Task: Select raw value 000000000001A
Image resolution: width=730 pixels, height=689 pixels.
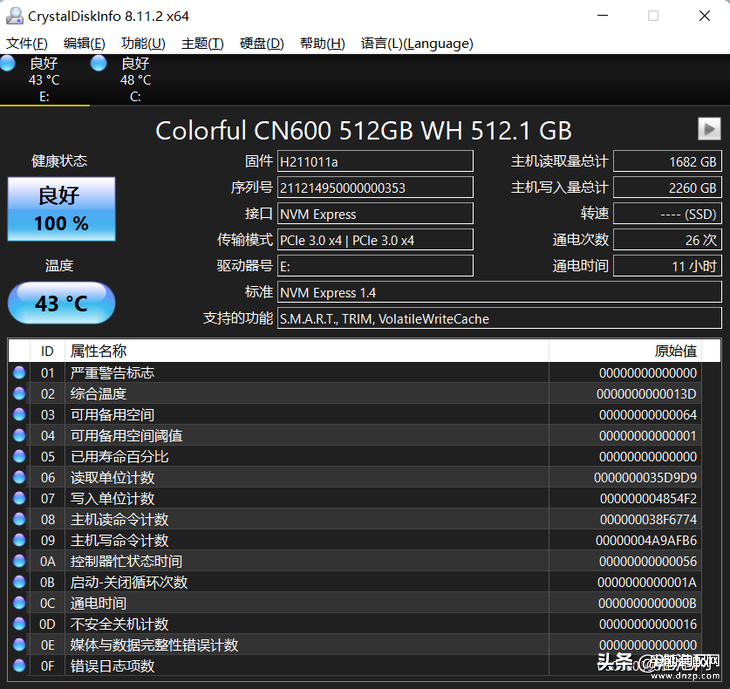Action: coord(647,582)
